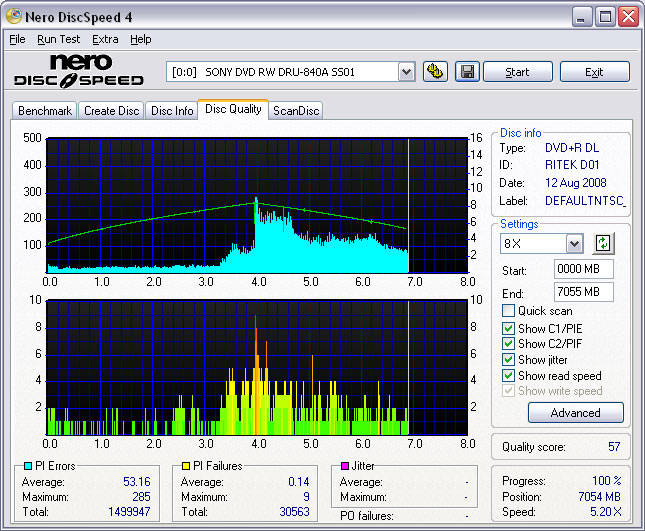Click PI Failures average 0.14

point(299,482)
